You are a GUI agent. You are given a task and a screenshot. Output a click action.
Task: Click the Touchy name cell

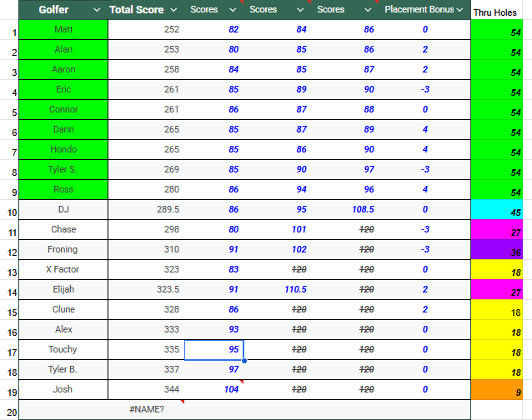pyautogui.click(x=63, y=349)
